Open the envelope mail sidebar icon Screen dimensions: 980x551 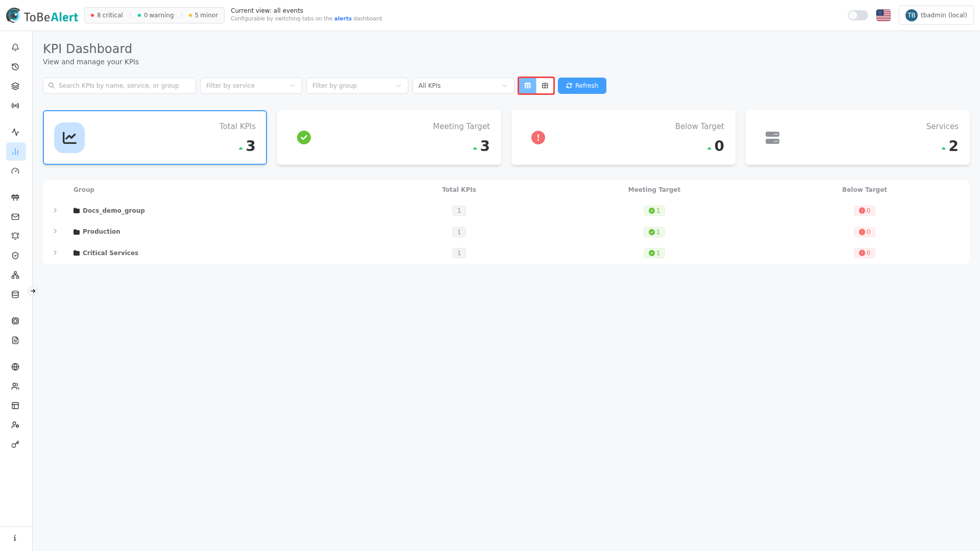[x=15, y=217]
